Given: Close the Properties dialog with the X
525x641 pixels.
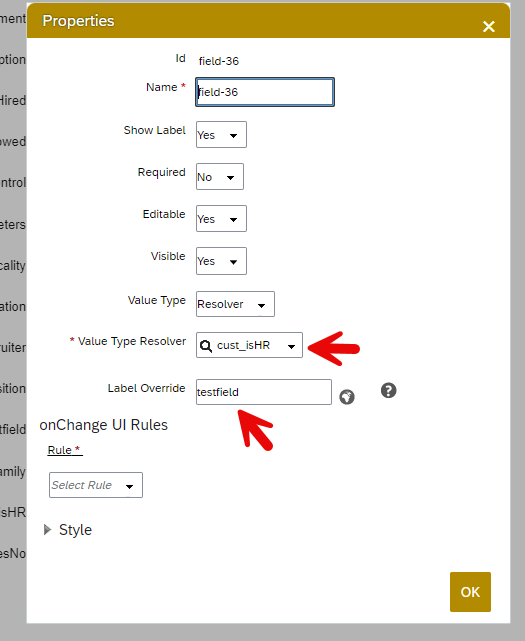Looking at the screenshot, I should [x=489, y=27].
